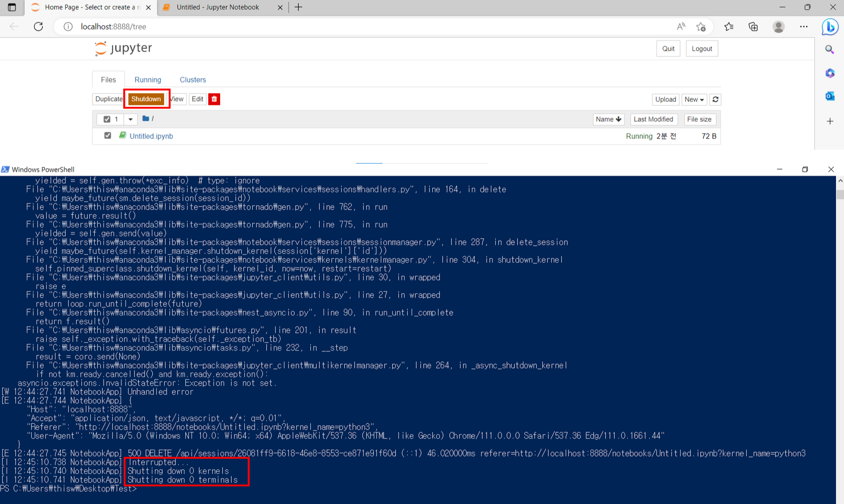
Task: Add a new sidebar app
Action: click(x=830, y=121)
